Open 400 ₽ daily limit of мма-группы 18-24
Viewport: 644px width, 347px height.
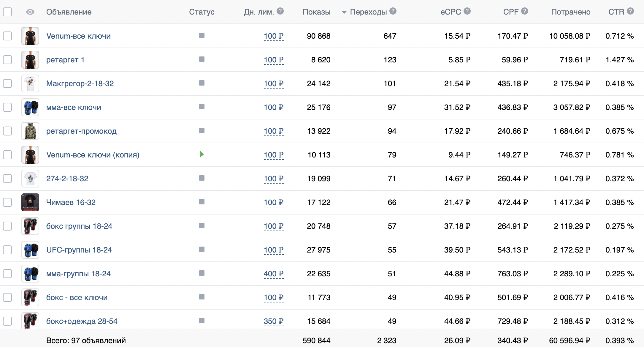click(273, 274)
